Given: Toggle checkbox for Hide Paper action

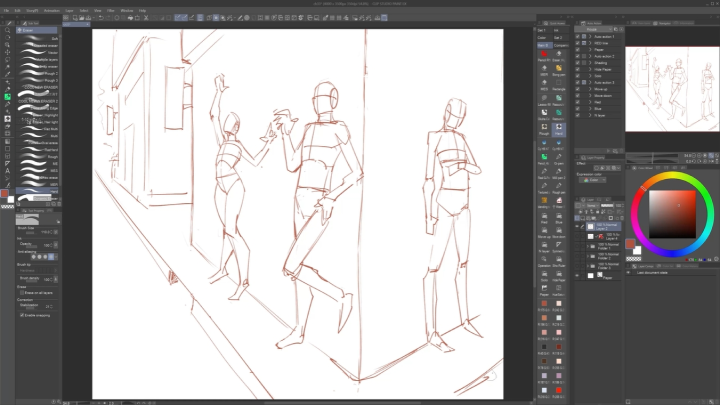Looking at the screenshot, I should 578,69.
